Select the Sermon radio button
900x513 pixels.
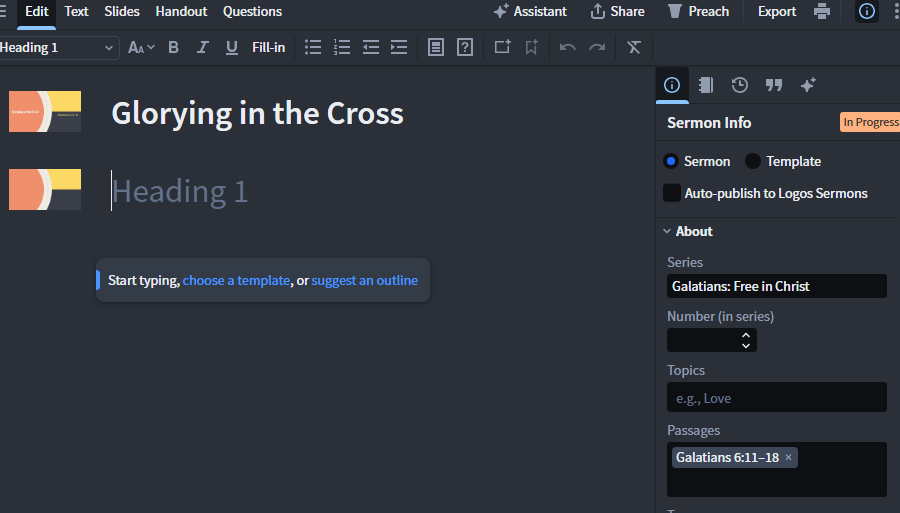click(x=671, y=161)
